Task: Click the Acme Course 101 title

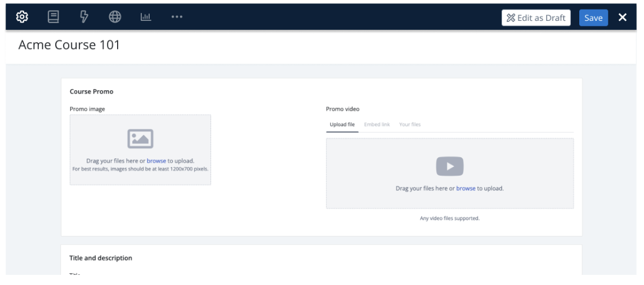Action: pyautogui.click(x=69, y=45)
